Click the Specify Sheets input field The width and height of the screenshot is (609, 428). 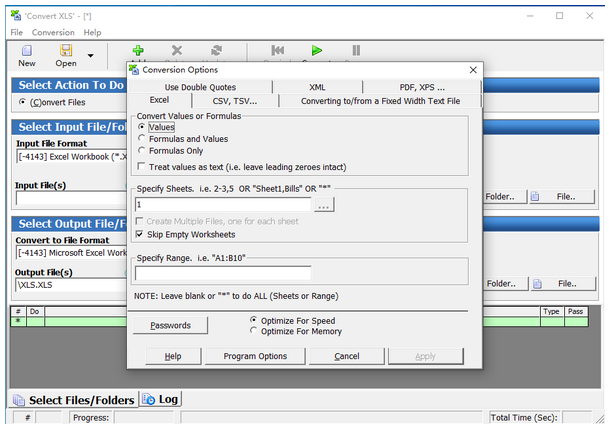coord(223,204)
